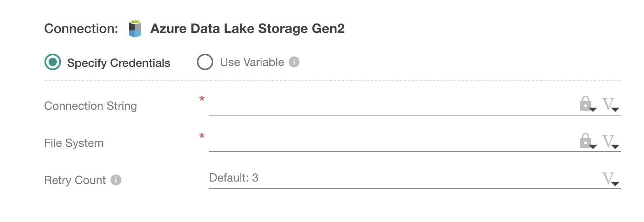This screenshot has height=222, width=644.
Task: Focus the File System text field
Action: (x=391, y=142)
